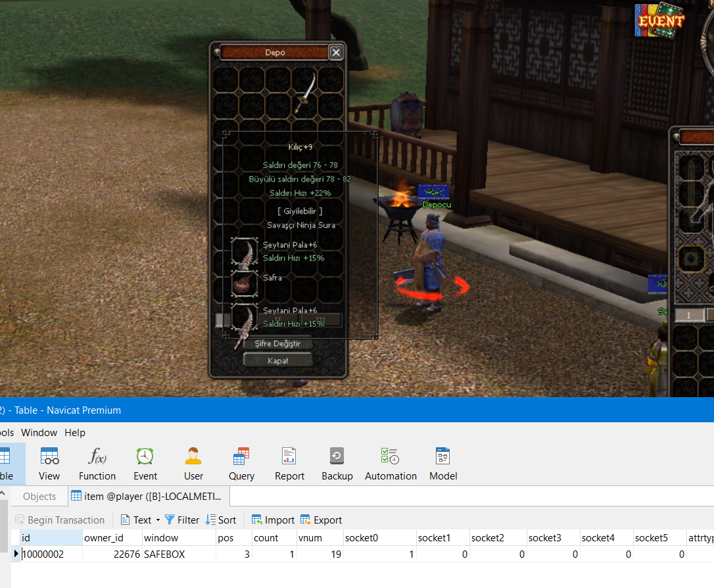Open the Model toolbar icon

tap(443, 464)
